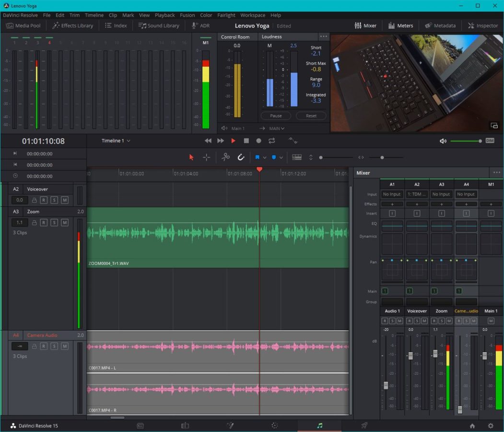Lock the A3 Zoom track
Viewport: 504px width, 432px height.
coord(34,223)
